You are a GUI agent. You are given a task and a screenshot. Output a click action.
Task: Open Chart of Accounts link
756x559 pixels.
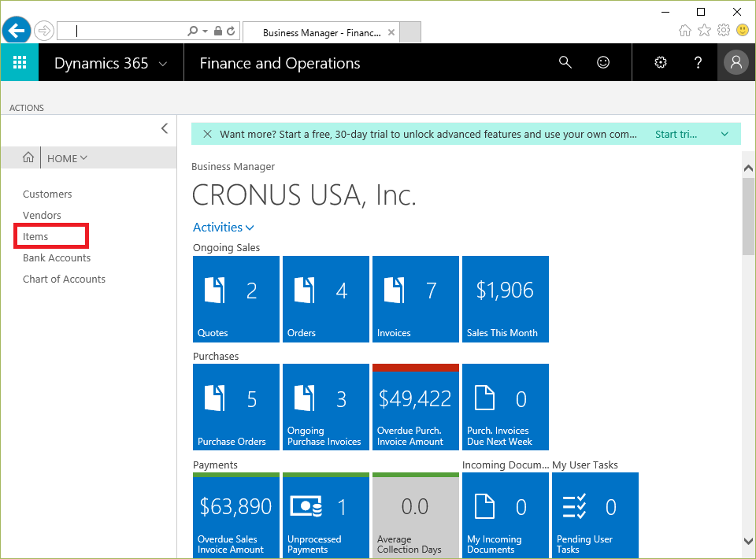[x=64, y=279]
